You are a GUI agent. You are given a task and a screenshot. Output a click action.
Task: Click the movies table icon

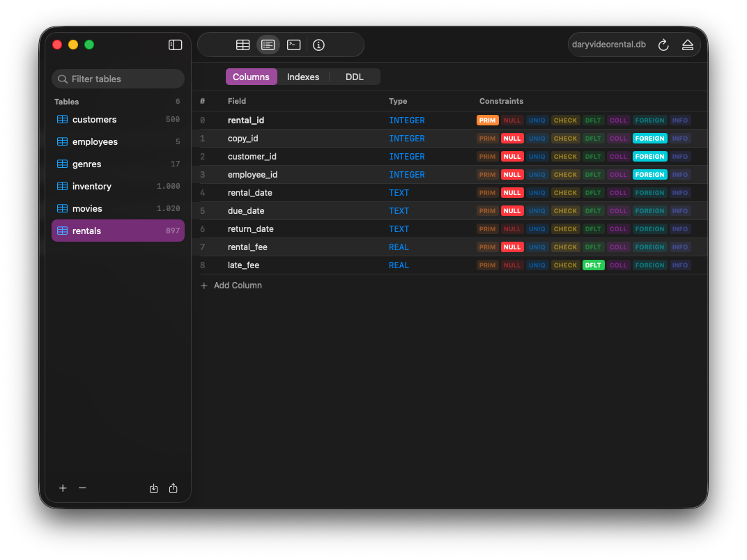point(63,208)
